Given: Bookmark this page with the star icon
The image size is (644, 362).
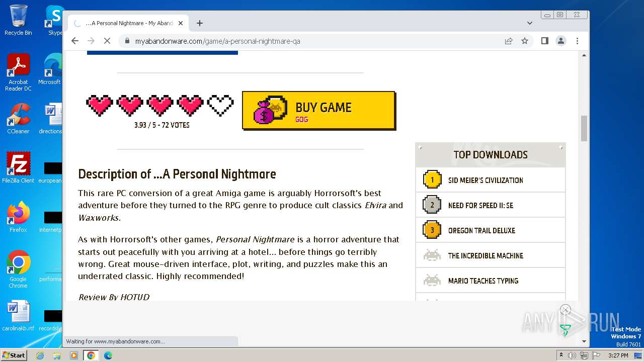Looking at the screenshot, I should point(525,41).
